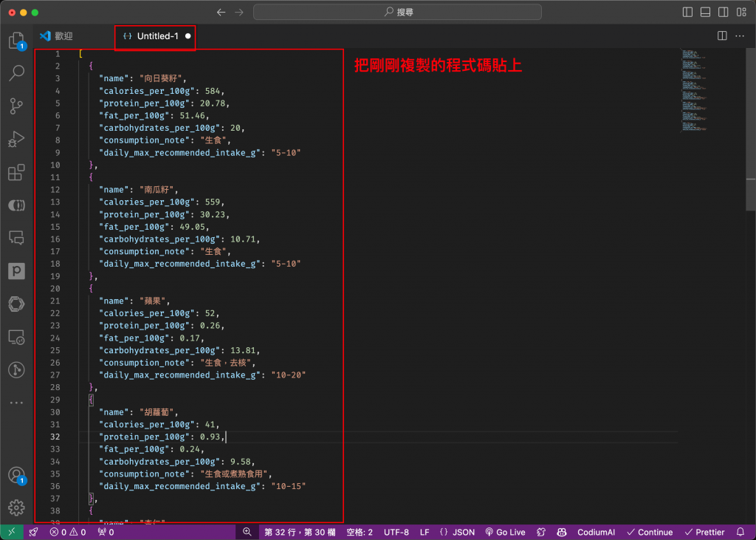The height and width of the screenshot is (540, 756).
Task: Click the "daily_max_recommended_intake_g": "10-15" line
Action: pyautogui.click(x=202, y=486)
